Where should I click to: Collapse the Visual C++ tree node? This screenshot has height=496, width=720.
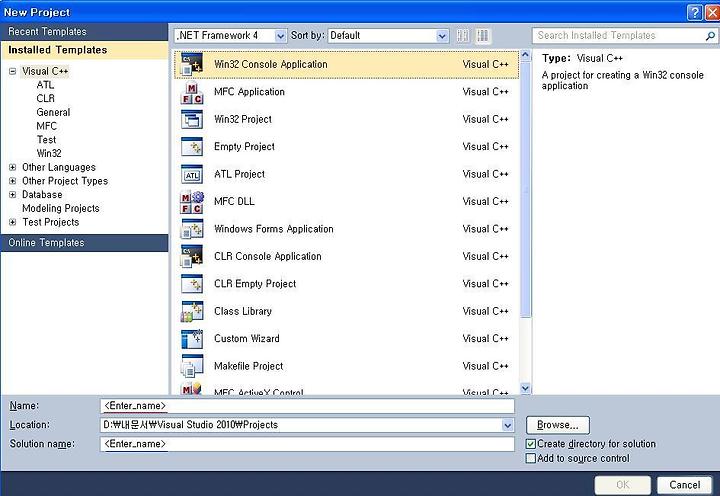pyautogui.click(x=13, y=71)
